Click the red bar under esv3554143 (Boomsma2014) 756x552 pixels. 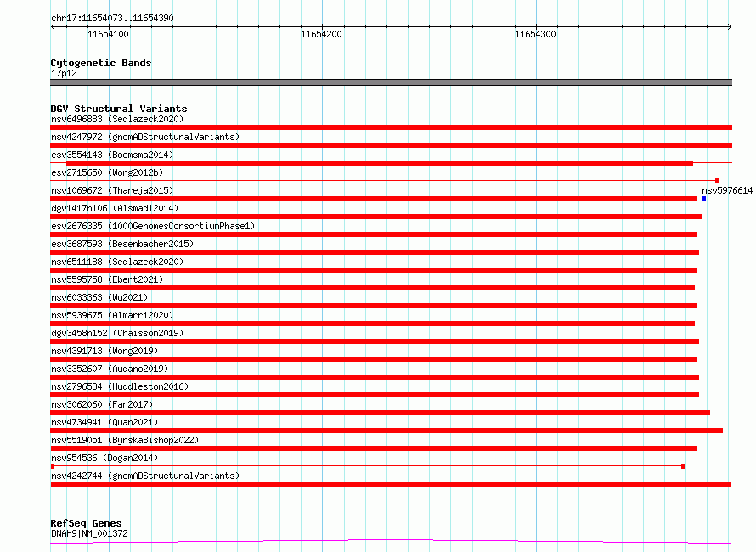pyautogui.click(x=380, y=163)
